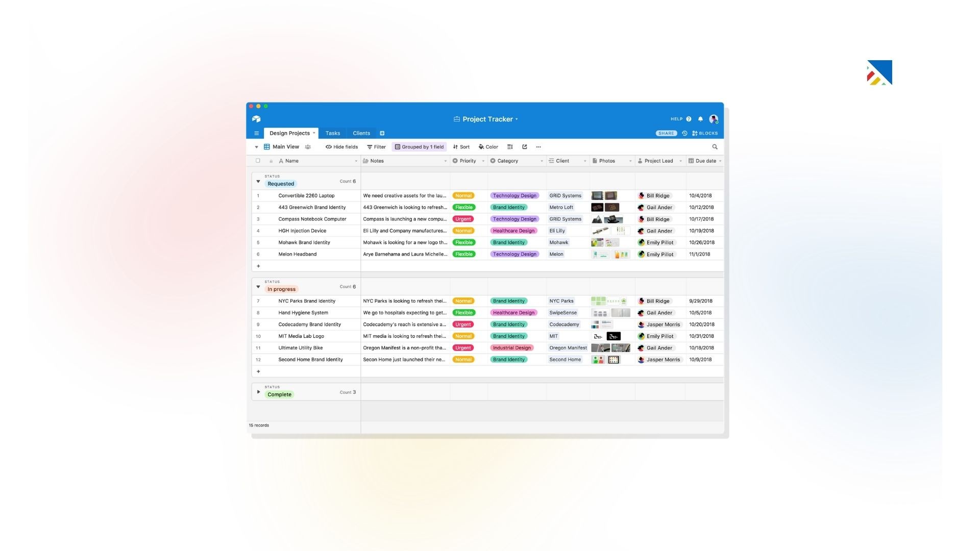
Task: Click the SHARE button
Action: pos(666,133)
